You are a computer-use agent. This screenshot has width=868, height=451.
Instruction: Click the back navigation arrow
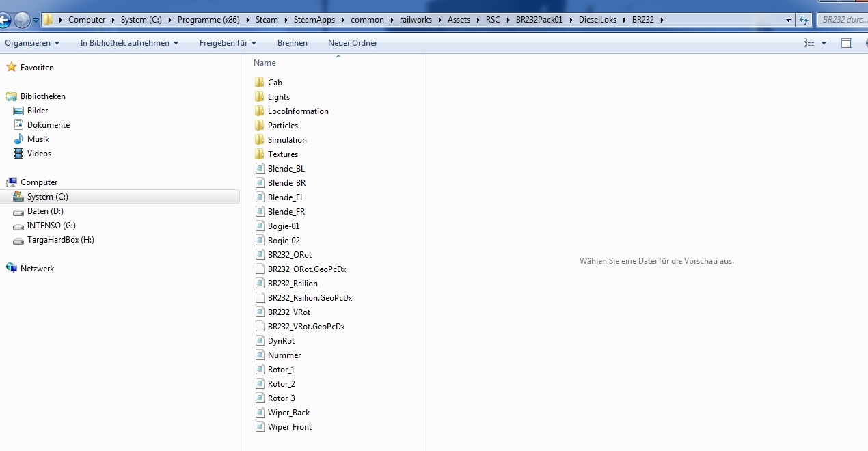4,20
